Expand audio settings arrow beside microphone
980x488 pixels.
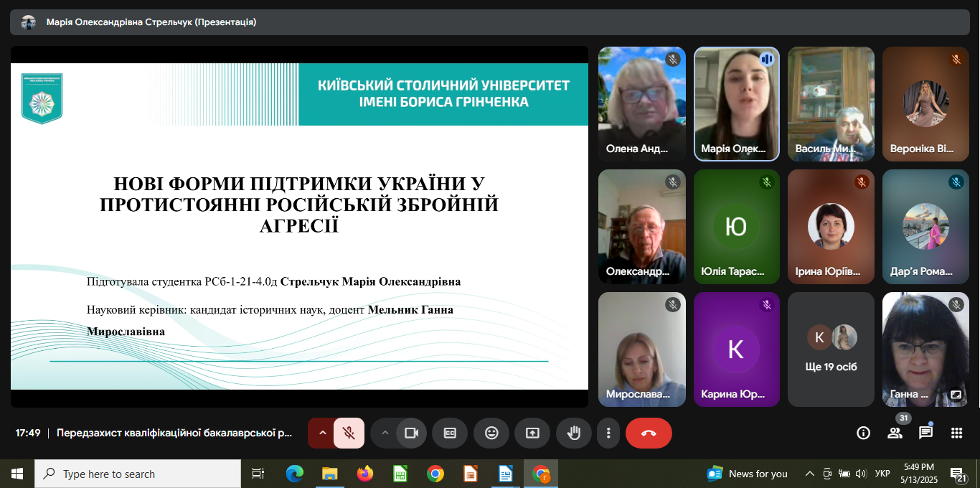click(x=322, y=433)
